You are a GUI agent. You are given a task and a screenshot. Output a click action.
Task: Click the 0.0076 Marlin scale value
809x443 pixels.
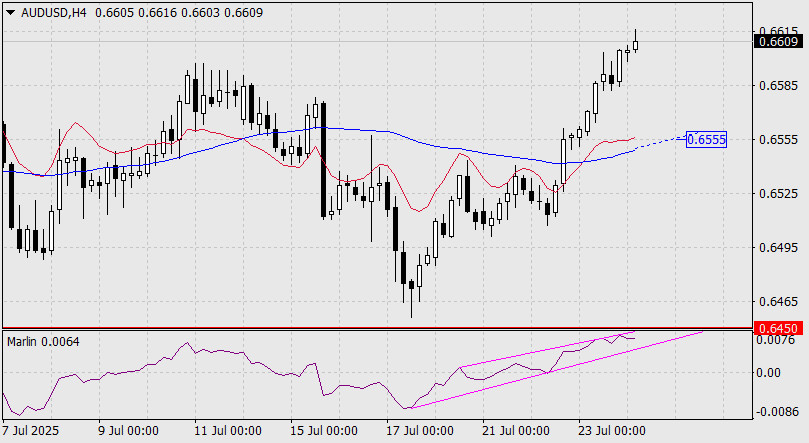[x=775, y=340]
